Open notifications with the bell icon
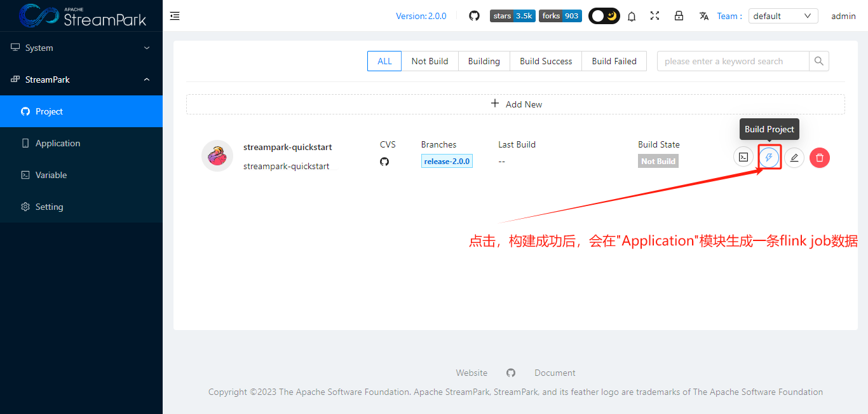 [632, 15]
